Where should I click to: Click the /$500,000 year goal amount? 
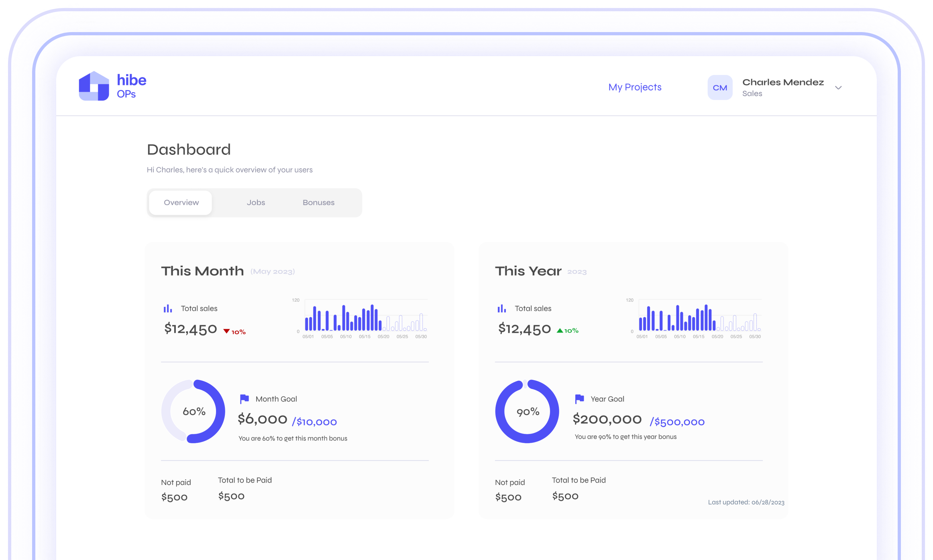pos(677,422)
